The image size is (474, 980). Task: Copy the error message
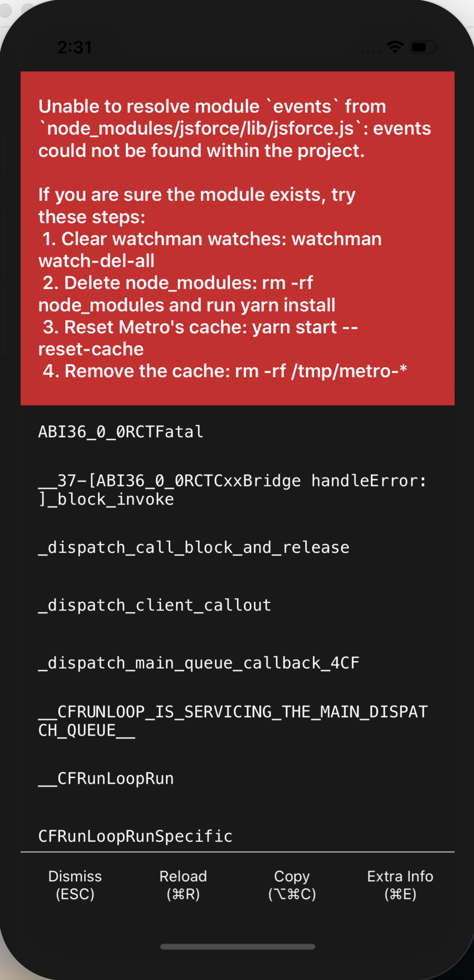pos(292,884)
